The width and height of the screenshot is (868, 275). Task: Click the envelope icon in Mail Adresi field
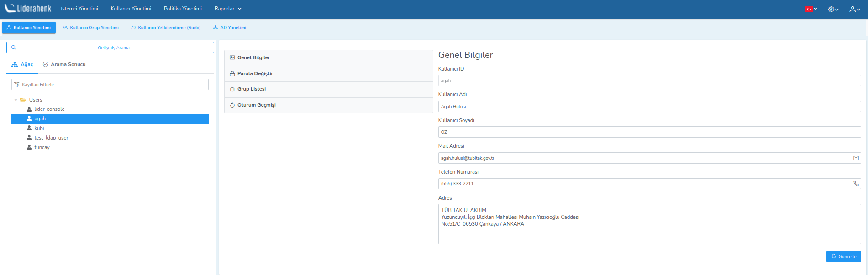point(856,158)
